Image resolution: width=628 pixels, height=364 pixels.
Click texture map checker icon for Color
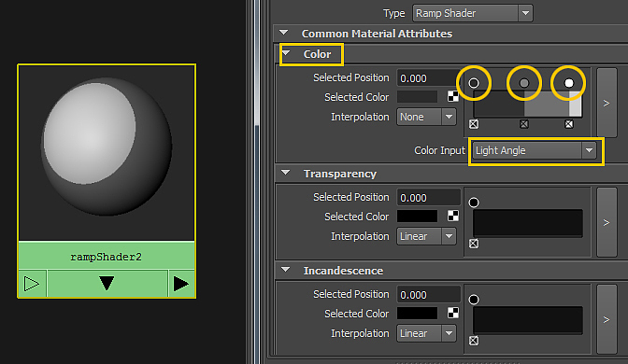pyautogui.click(x=453, y=96)
